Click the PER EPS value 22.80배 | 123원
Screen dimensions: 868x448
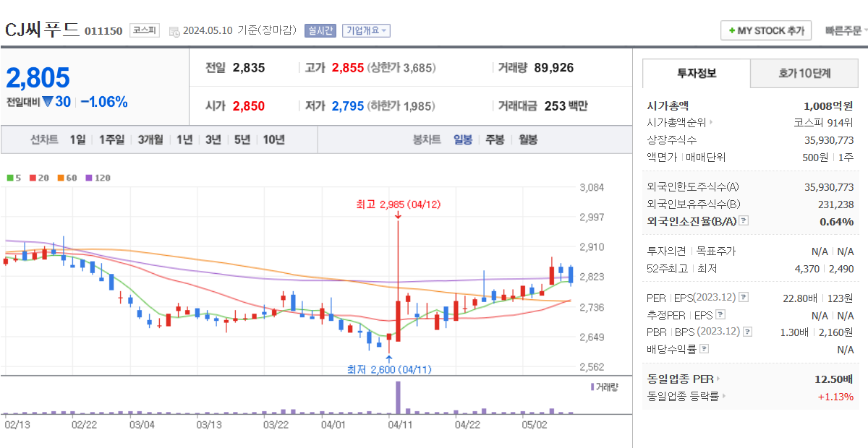(x=820, y=298)
